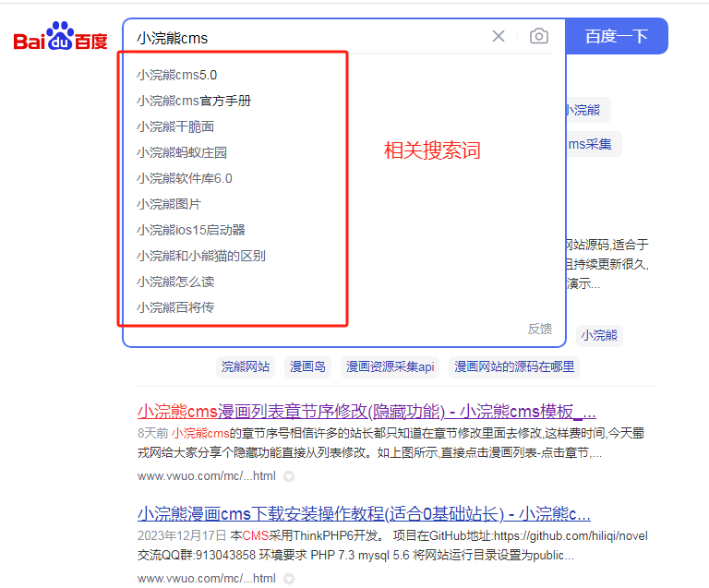
Task: Select suggestion 小浣熊cms5.0
Action: (177, 75)
